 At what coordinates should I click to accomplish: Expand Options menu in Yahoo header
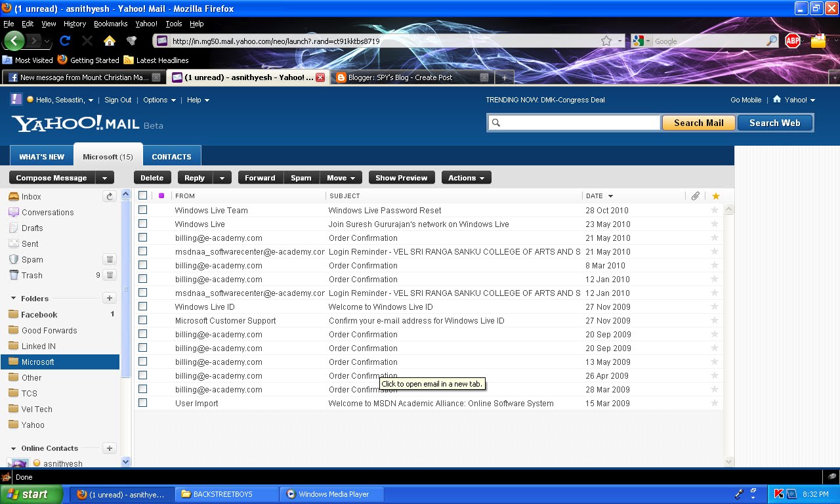coord(159,100)
